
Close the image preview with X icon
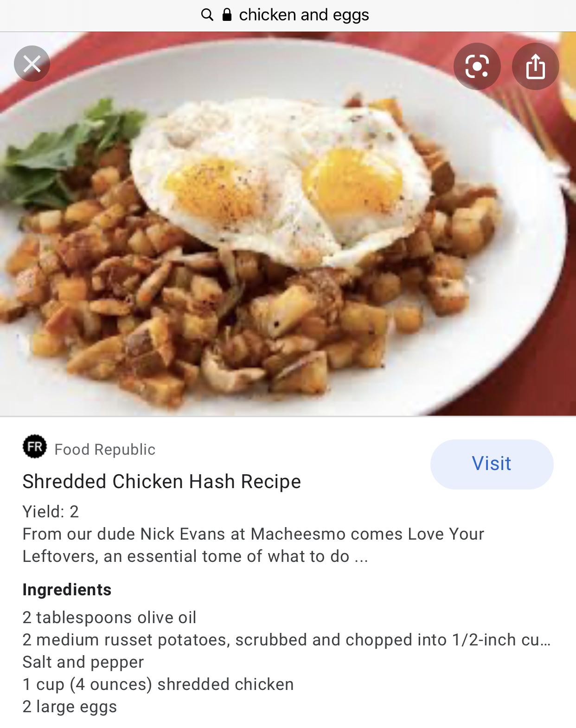click(32, 64)
